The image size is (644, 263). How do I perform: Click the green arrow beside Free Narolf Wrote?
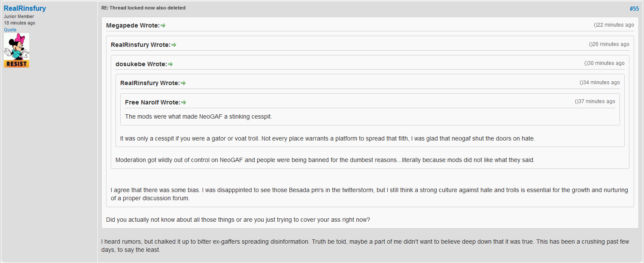point(184,102)
